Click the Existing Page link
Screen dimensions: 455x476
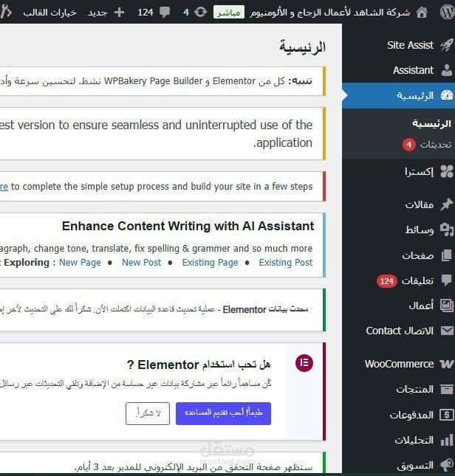[x=210, y=262]
